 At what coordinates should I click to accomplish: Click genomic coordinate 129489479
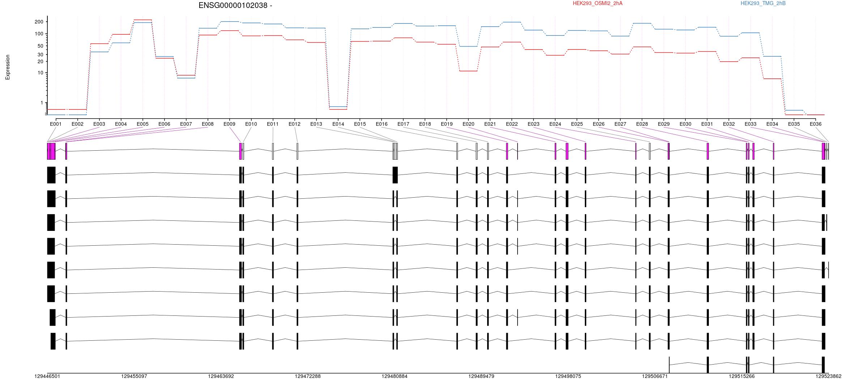click(x=481, y=376)
